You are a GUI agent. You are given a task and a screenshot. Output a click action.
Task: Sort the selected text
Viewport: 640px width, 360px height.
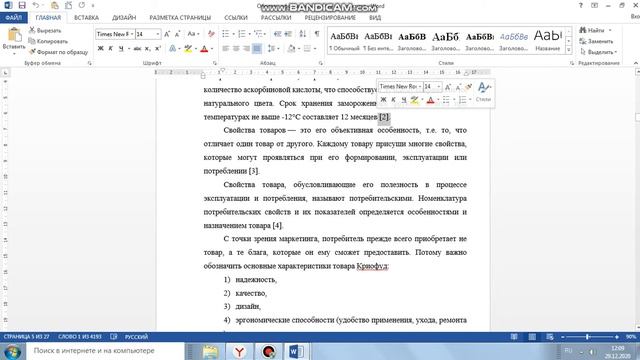(303, 34)
